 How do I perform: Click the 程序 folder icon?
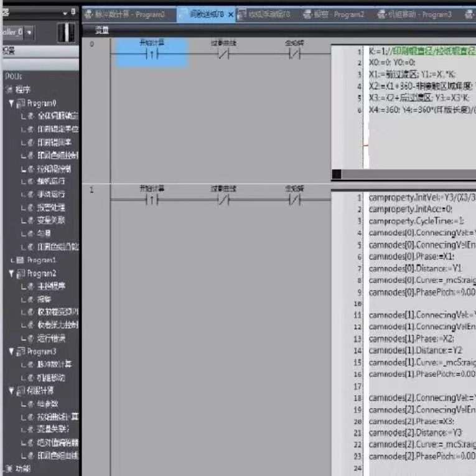click(9, 90)
